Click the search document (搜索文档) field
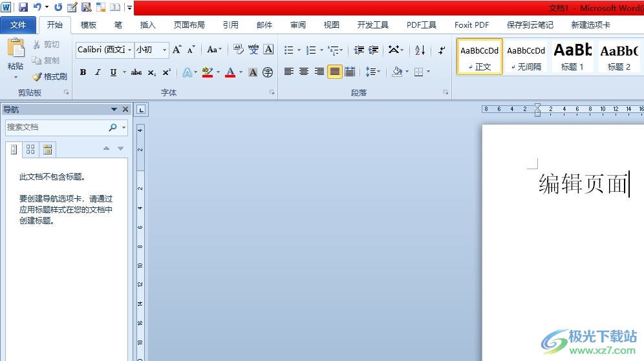Viewport: 644px width, 361px height. click(x=56, y=127)
